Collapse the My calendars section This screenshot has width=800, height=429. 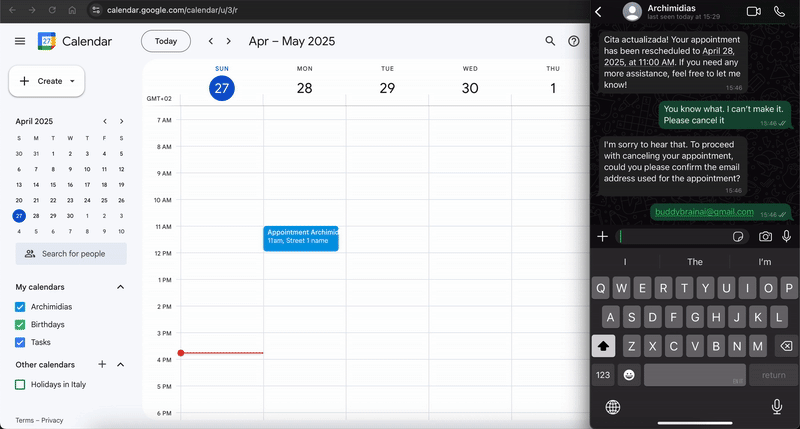120,287
